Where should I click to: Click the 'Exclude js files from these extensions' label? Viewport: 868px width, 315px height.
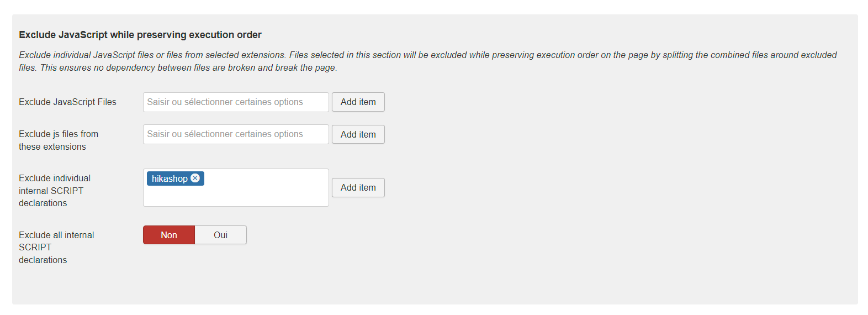pos(58,140)
